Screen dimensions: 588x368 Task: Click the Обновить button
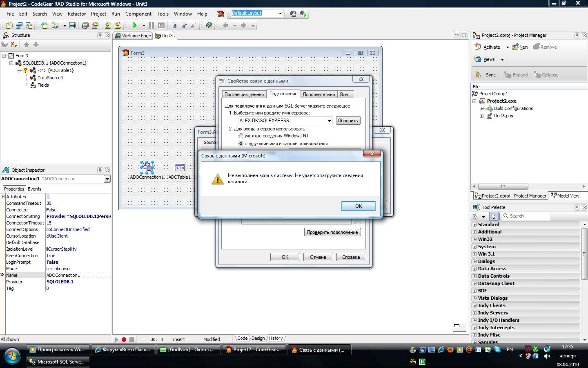348,121
